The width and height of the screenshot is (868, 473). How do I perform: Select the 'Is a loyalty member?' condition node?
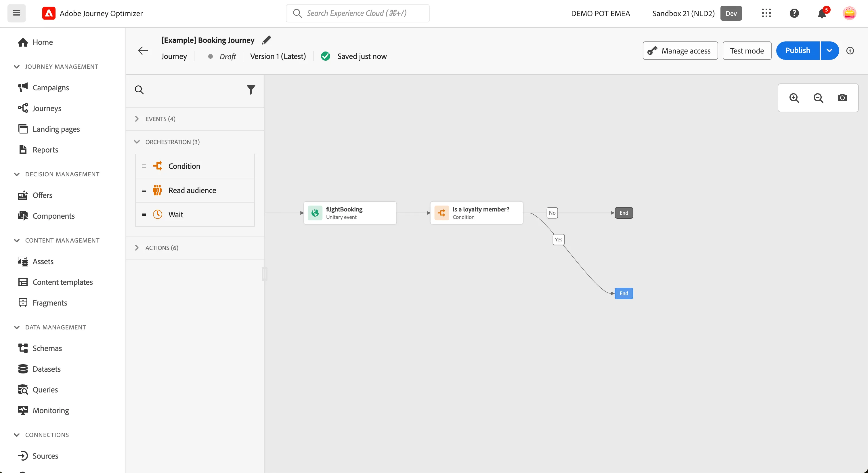point(477,213)
